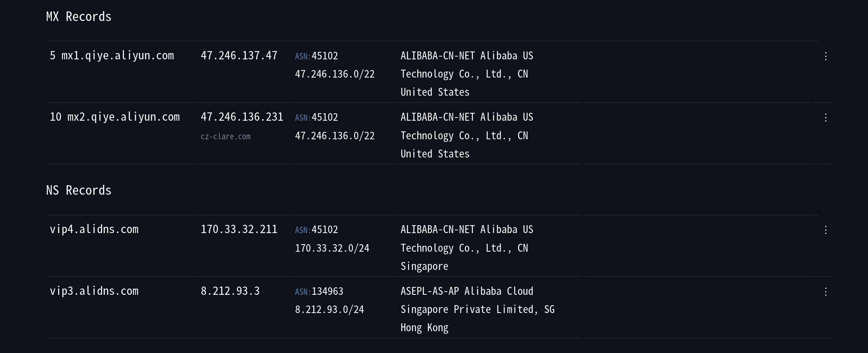Image resolution: width=868 pixels, height=353 pixels.
Task: Open the vip3.alidns.com nameserver entry
Action: coord(94,291)
